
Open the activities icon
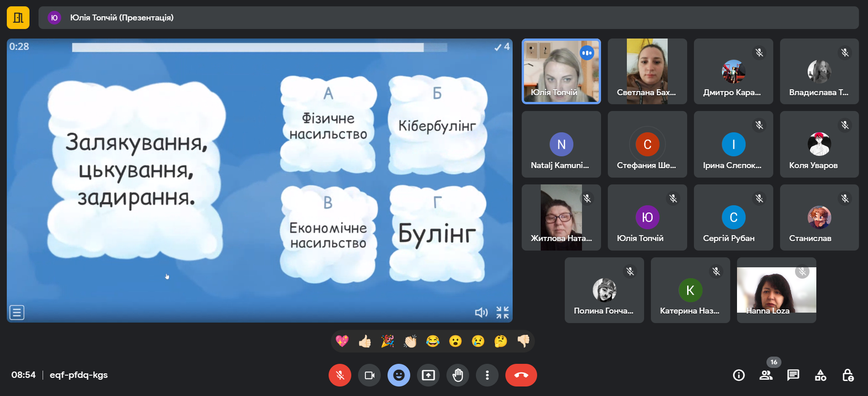820,375
